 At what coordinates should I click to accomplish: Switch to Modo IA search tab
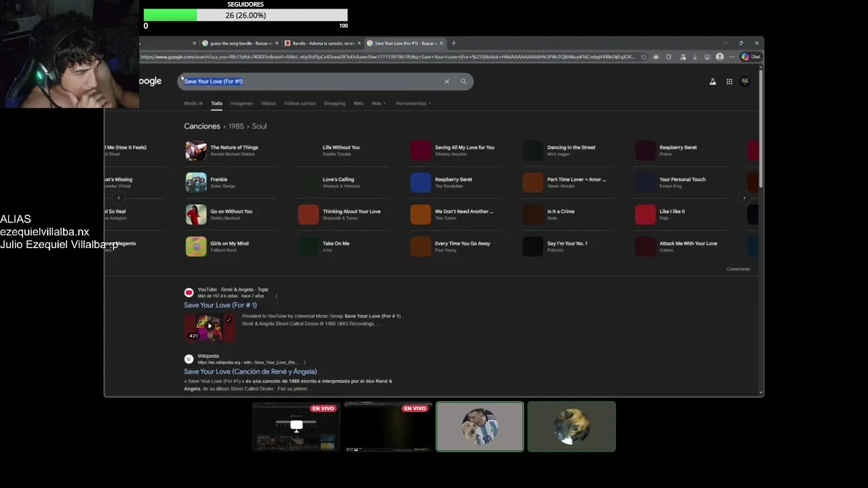coord(193,104)
